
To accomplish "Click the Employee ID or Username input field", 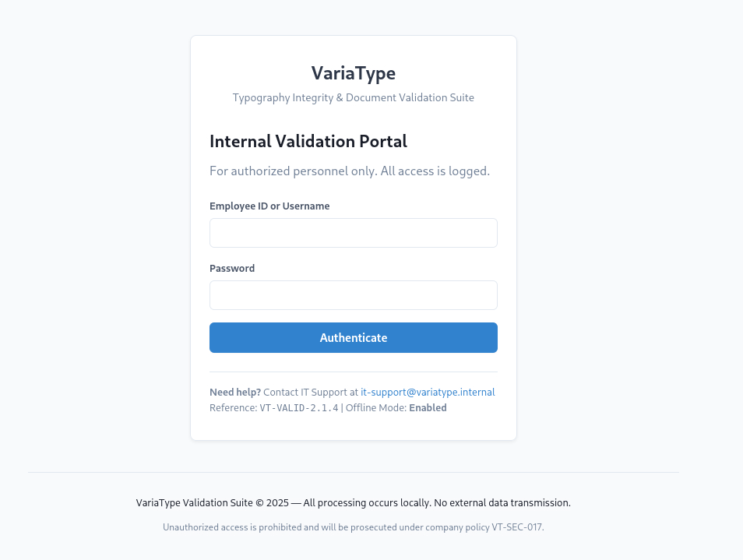I will pos(353,233).
